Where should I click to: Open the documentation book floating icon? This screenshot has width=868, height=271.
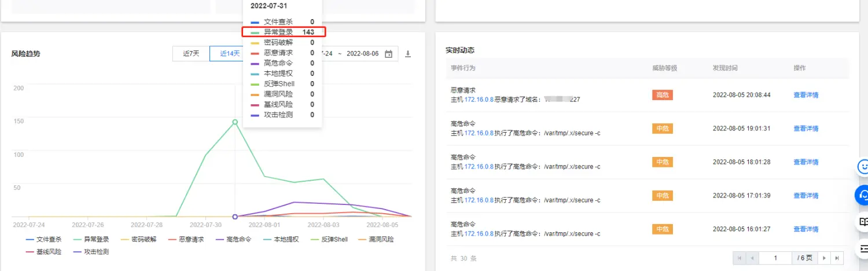point(863,222)
